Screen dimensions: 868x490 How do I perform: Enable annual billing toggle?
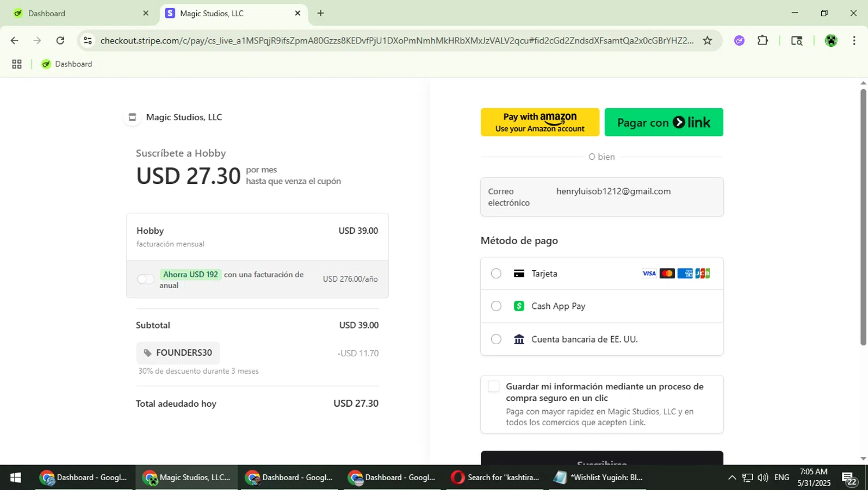pyautogui.click(x=146, y=279)
